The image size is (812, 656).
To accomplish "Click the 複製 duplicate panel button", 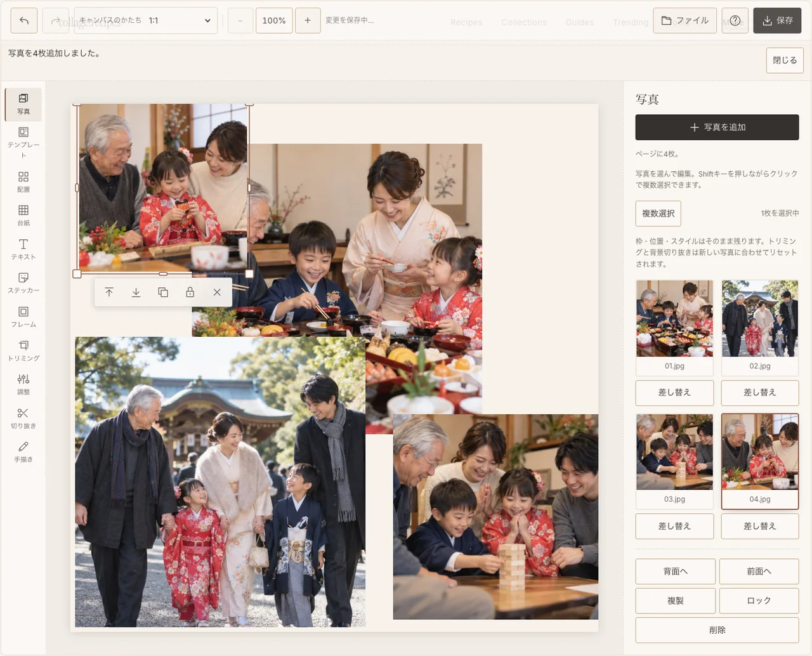I will pyautogui.click(x=676, y=601).
